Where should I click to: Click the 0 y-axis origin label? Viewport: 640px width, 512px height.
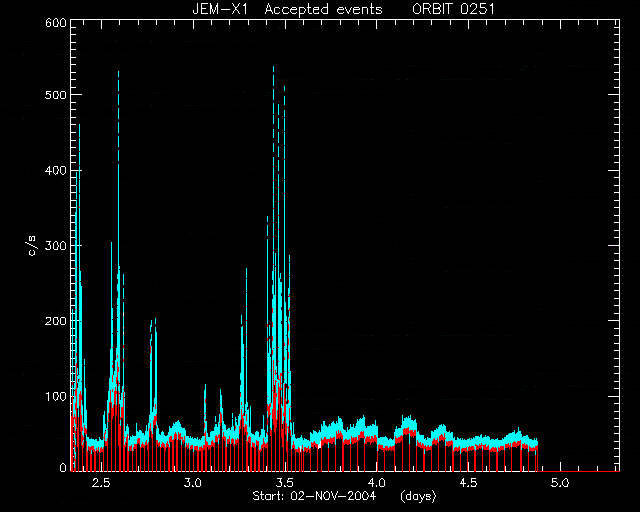tap(63, 467)
